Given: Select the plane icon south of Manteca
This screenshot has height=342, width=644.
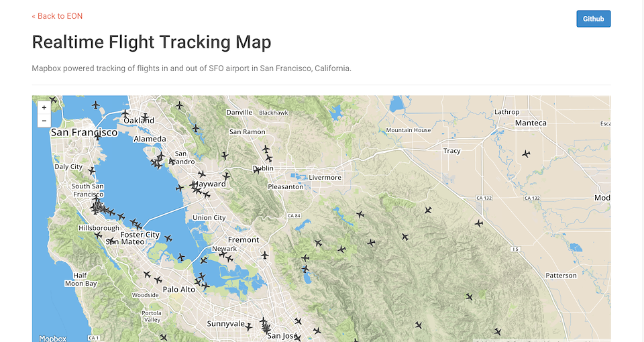Looking at the screenshot, I should (x=526, y=154).
